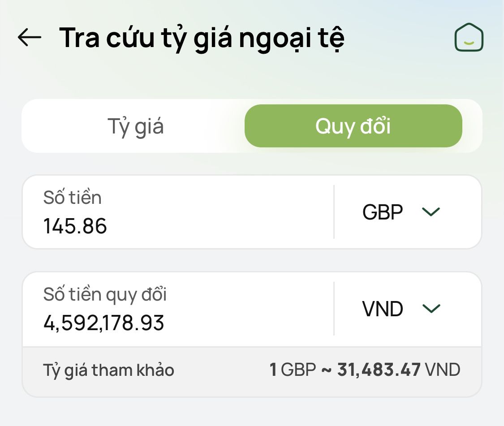The image size is (504, 426).
Task: Switch to the Tỷ giá tab
Action: tap(135, 126)
